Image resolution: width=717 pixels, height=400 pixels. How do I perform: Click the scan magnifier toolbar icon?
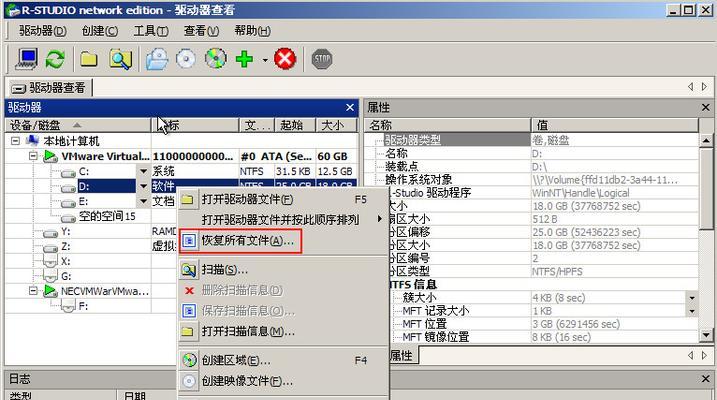tap(120, 59)
